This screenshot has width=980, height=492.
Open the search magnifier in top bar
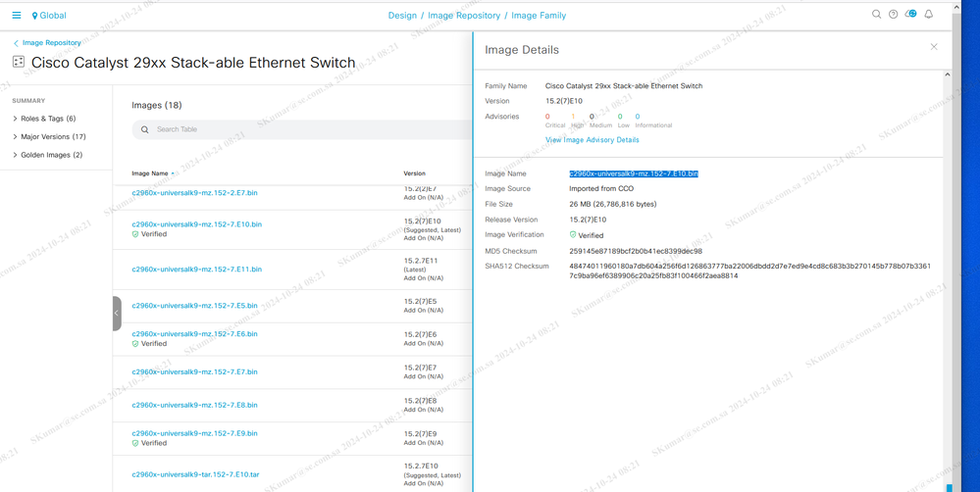click(x=876, y=15)
